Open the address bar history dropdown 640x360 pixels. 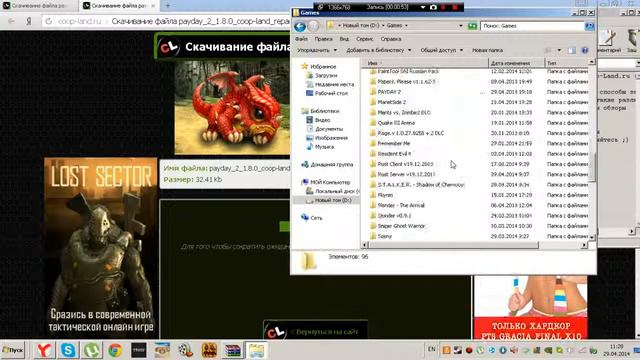(461, 26)
